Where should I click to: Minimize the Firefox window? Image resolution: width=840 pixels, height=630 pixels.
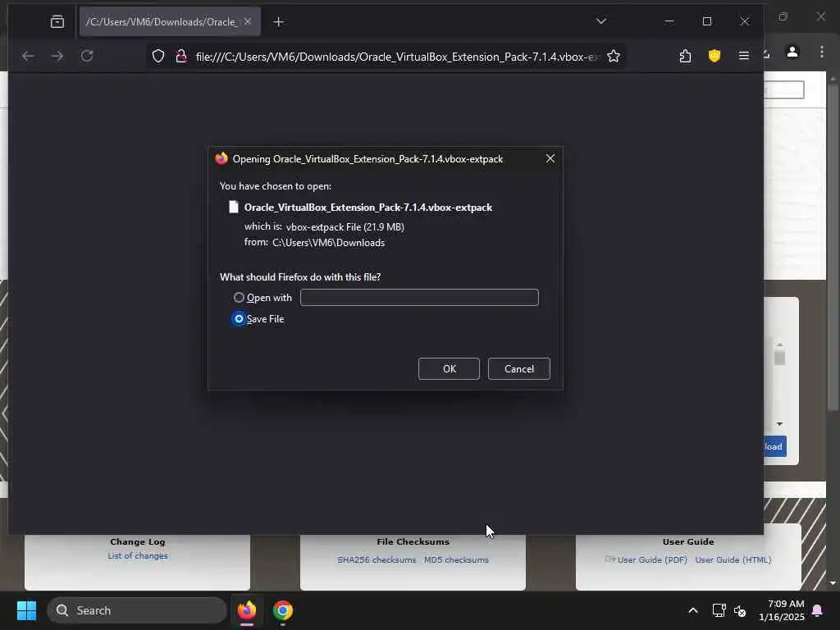point(669,21)
